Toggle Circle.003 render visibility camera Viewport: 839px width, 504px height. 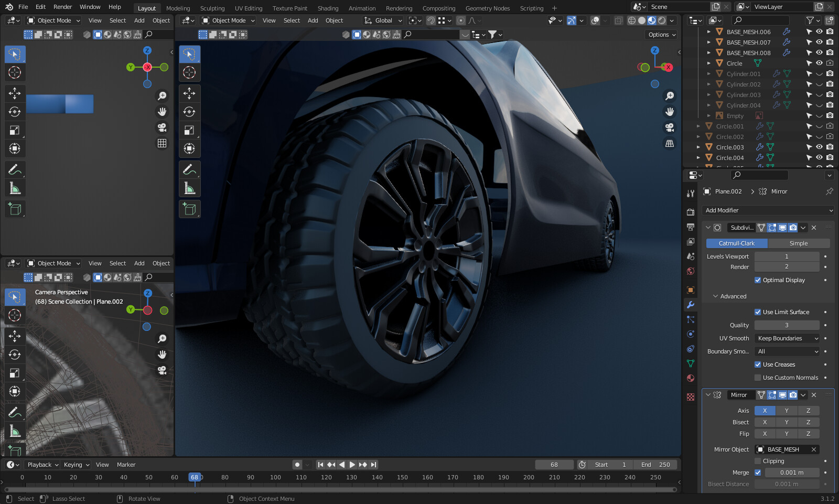point(830,147)
